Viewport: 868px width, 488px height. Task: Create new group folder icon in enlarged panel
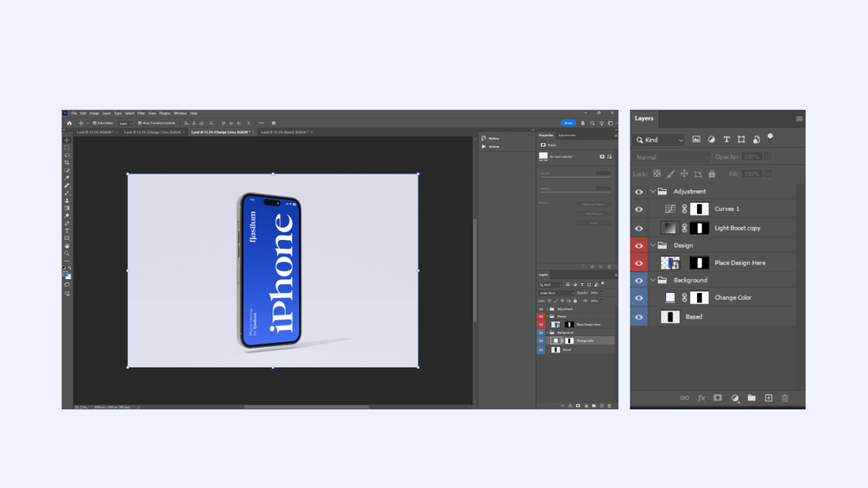pyautogui.click(x=751, y=398)
